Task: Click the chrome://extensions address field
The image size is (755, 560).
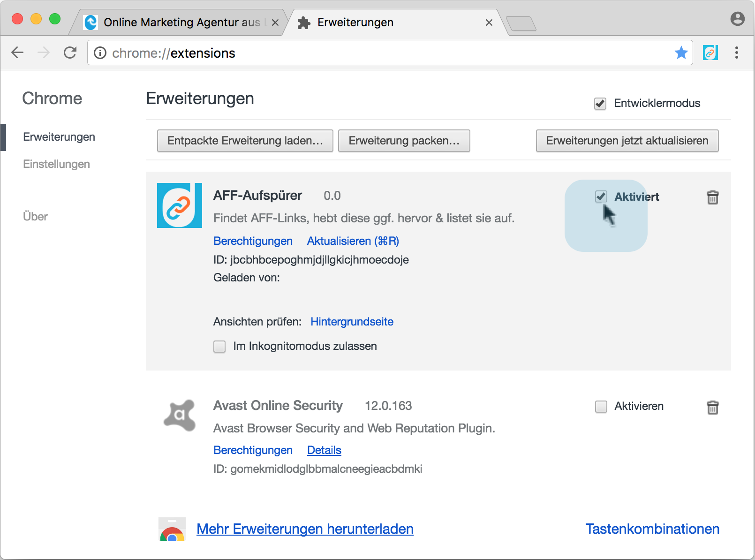Action: coord(375,53)
